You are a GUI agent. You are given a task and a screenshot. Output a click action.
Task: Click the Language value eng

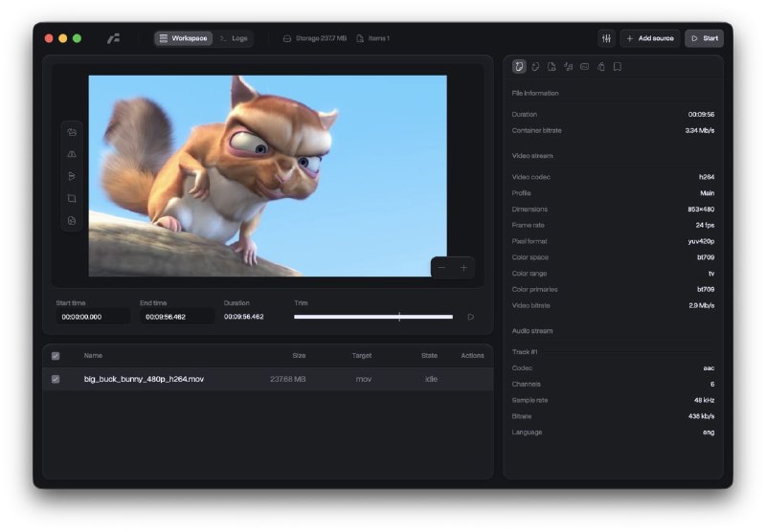709,432
